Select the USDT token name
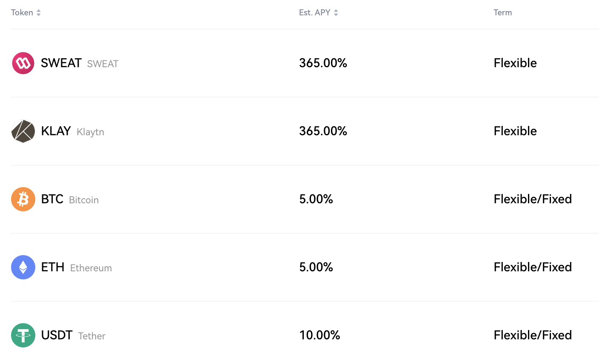599x364 pixels. click(x=57, y=335)
